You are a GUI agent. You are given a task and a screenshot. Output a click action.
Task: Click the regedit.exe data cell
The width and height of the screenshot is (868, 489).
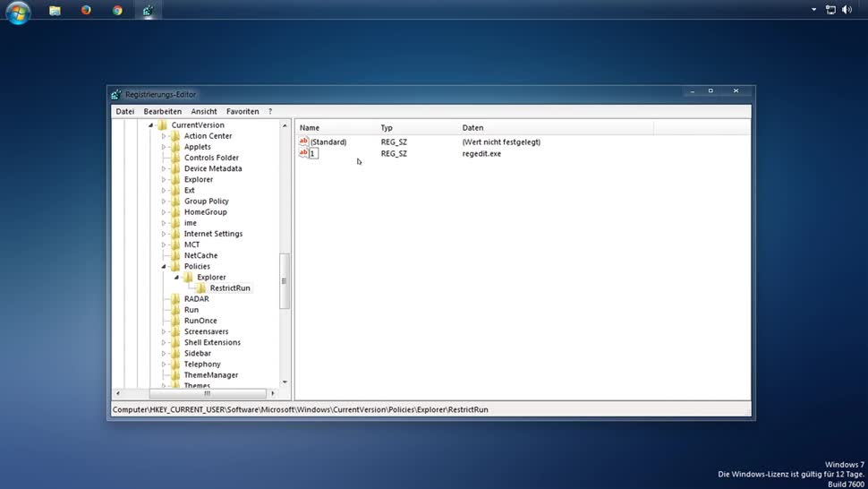[481, 153]
